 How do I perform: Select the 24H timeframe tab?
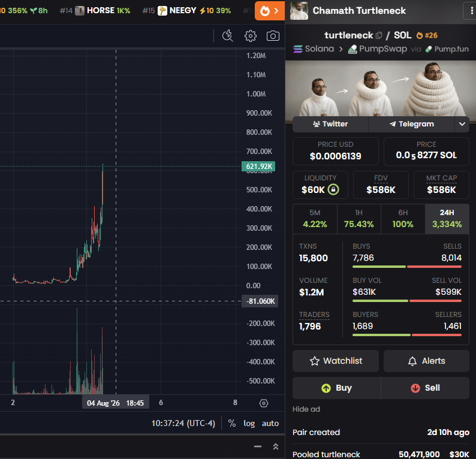(447, 219)
